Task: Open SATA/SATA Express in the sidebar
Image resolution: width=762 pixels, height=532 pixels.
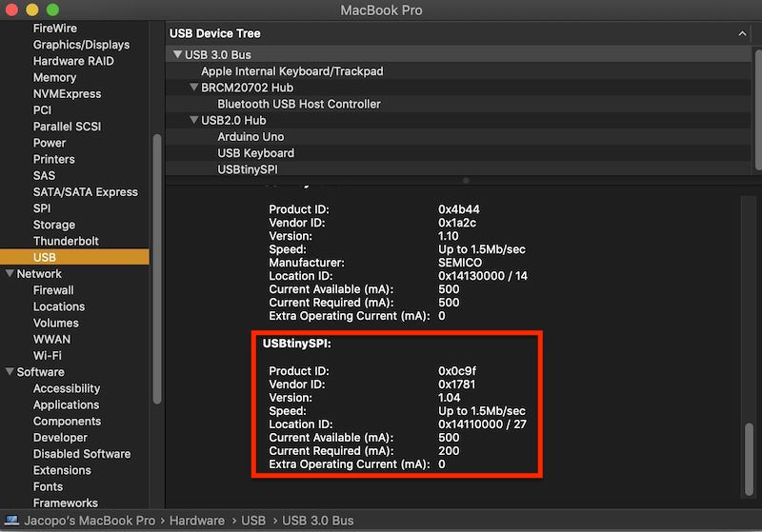Action: coord(86,192)
